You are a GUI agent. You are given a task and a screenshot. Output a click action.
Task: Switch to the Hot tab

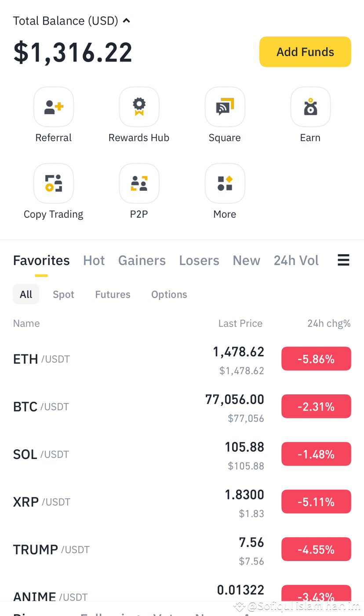[x=94, y=260]
